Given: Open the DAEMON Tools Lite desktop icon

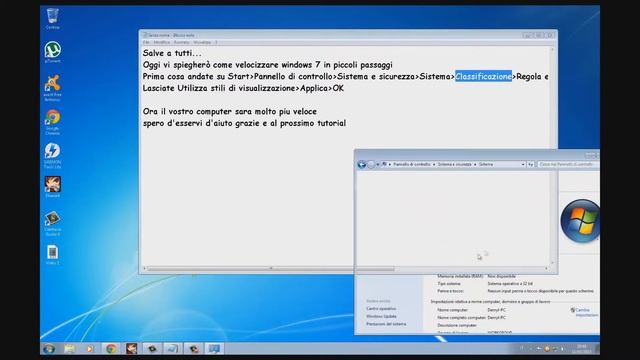Looking at the screenshot, I should pos(52,156).
